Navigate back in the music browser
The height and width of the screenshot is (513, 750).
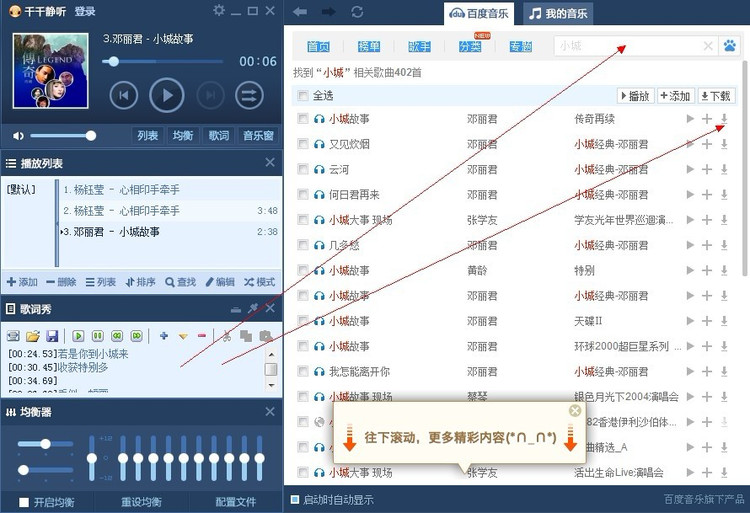click(x=300, y=11)
